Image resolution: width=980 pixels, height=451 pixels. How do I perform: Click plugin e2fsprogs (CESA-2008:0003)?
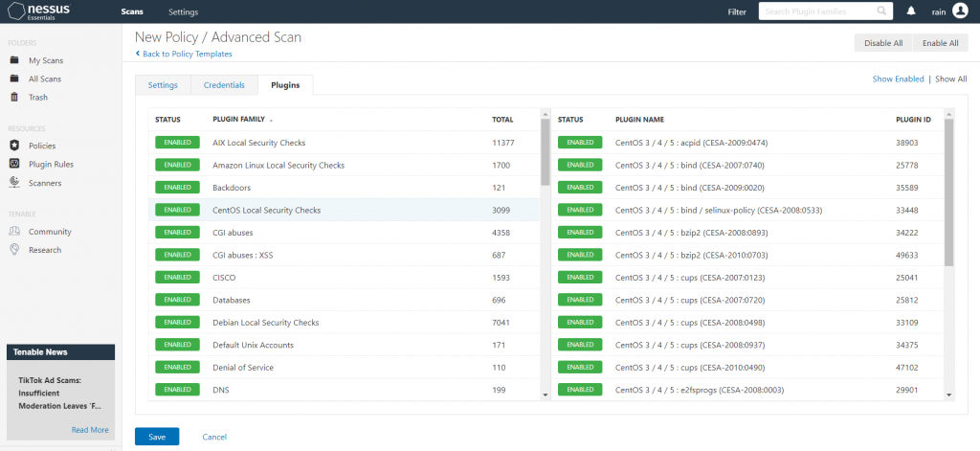700,391
